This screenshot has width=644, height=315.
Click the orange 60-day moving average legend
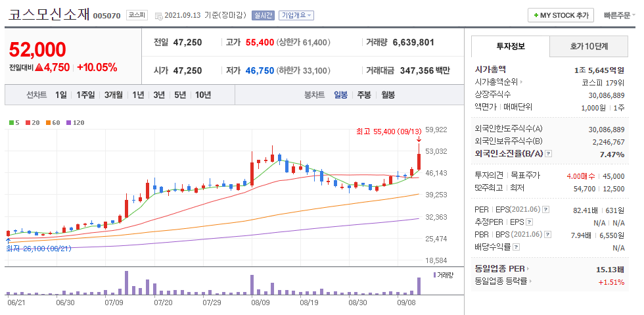pyautogui.click(x=53, y=122)
